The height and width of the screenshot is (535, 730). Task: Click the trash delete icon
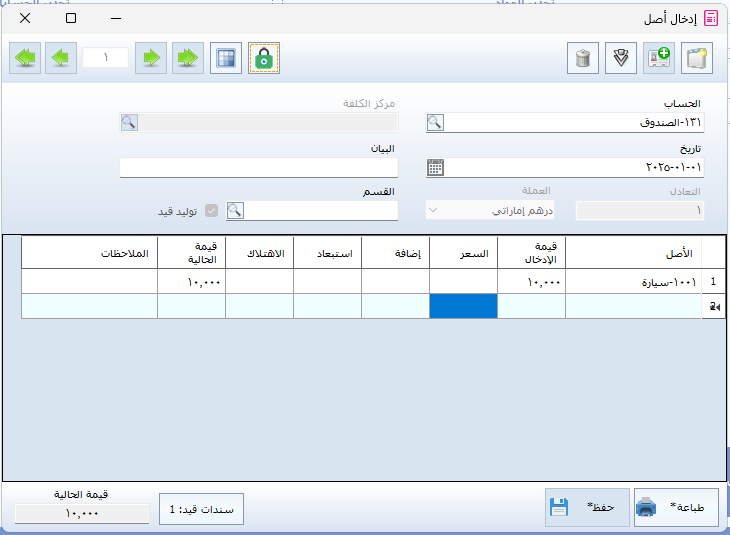click(x=583, y=58)
